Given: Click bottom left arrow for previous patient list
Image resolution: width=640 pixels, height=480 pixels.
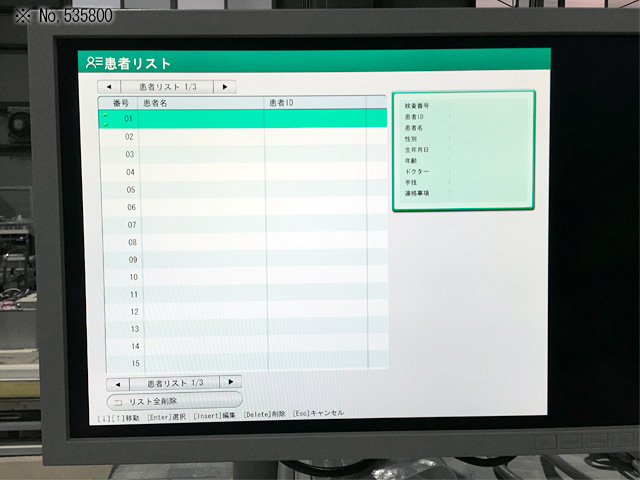Looking at the screenshot, I should point(118,384).
